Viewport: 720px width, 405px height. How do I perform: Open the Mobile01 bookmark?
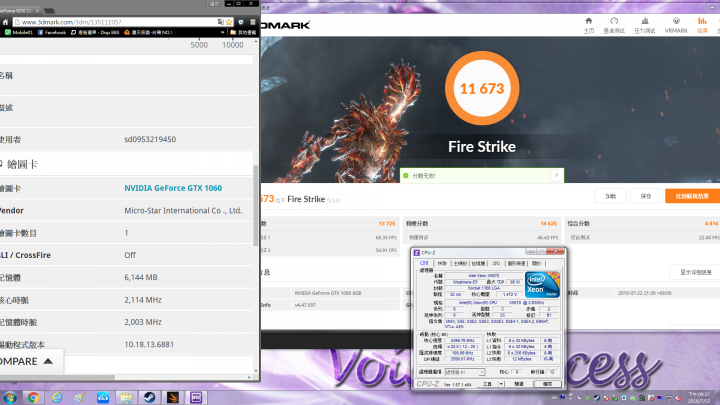point(18,33)
